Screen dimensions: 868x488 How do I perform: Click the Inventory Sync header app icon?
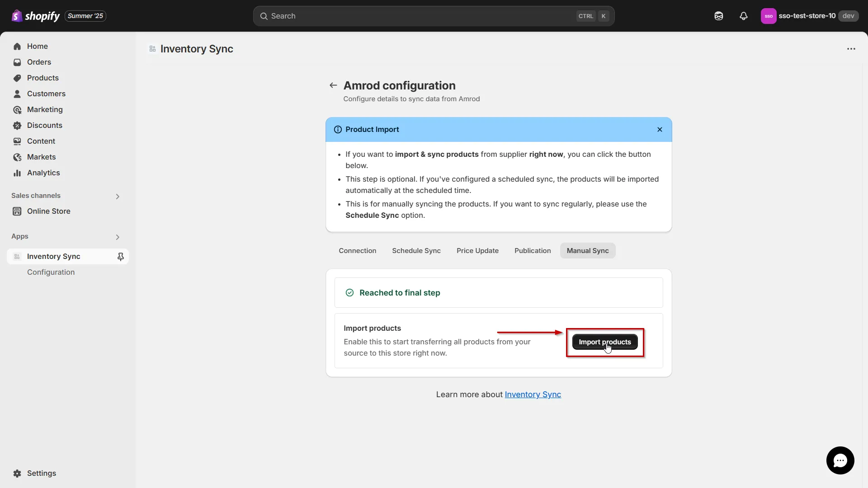(x=153, y=49)
